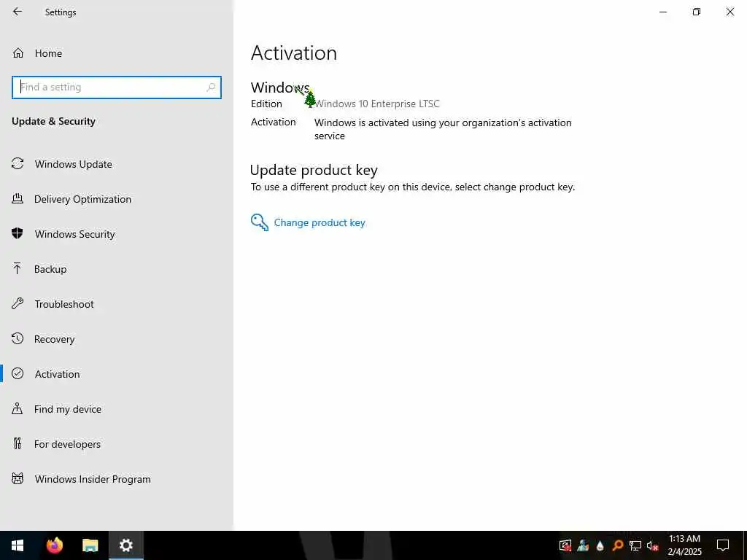Click the 'Update product key' heading
Image resolution: width=747 pixels, height=560 pixels.
(x=314, y=170)
